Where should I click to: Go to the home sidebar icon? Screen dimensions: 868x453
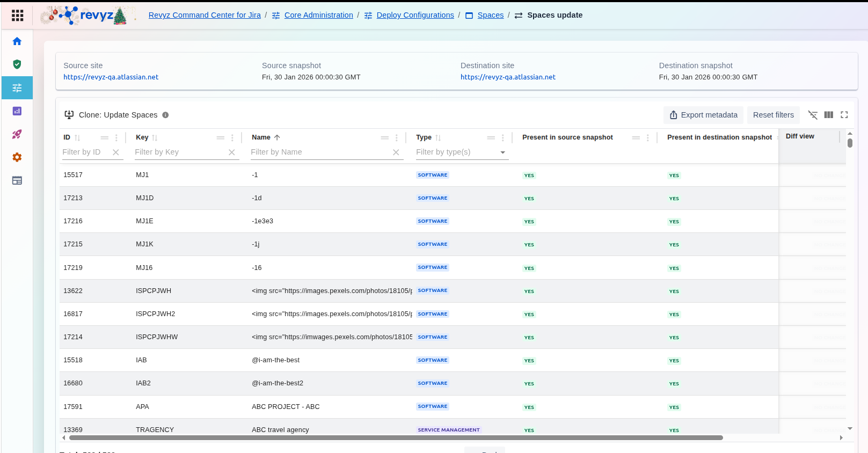click(x=17, y=41)
